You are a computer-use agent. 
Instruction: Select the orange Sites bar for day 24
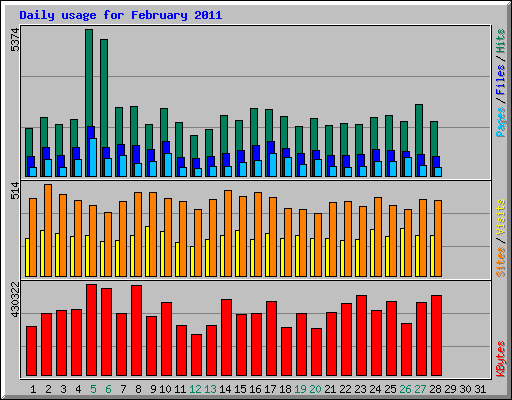pyautogui.click(x=378, y=237)
